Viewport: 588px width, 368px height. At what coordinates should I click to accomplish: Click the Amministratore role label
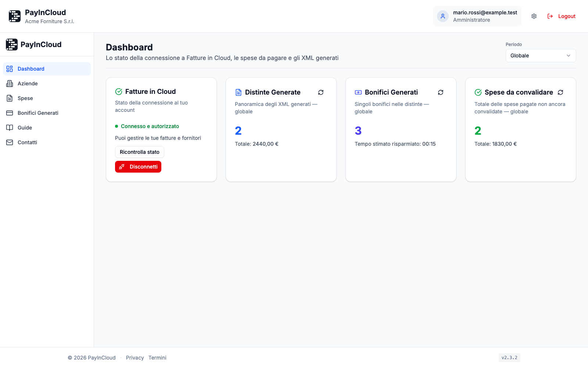tap(472, 20)
